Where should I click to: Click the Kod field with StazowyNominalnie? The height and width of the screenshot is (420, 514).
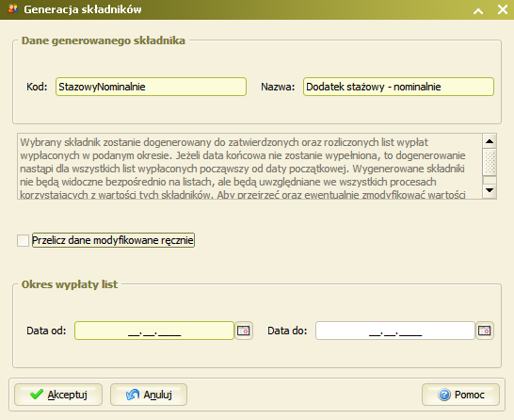pos(151,87)
